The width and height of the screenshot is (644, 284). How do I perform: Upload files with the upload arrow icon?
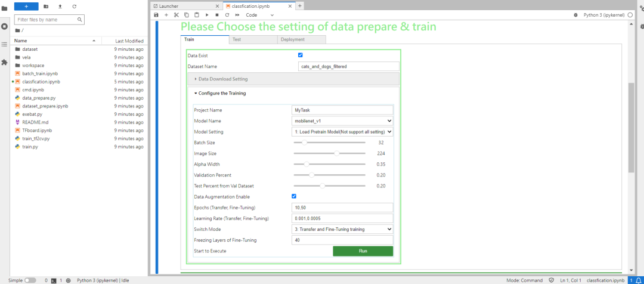[x=60, y=6]
